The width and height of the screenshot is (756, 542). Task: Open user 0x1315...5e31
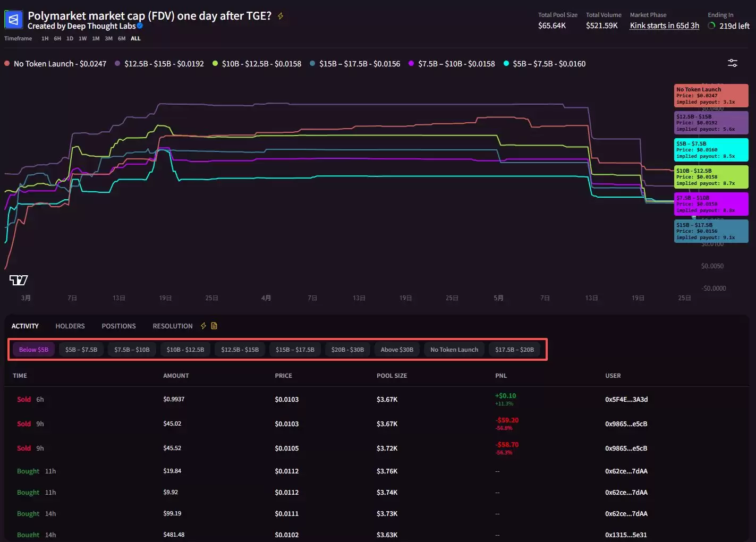(626, 535)
